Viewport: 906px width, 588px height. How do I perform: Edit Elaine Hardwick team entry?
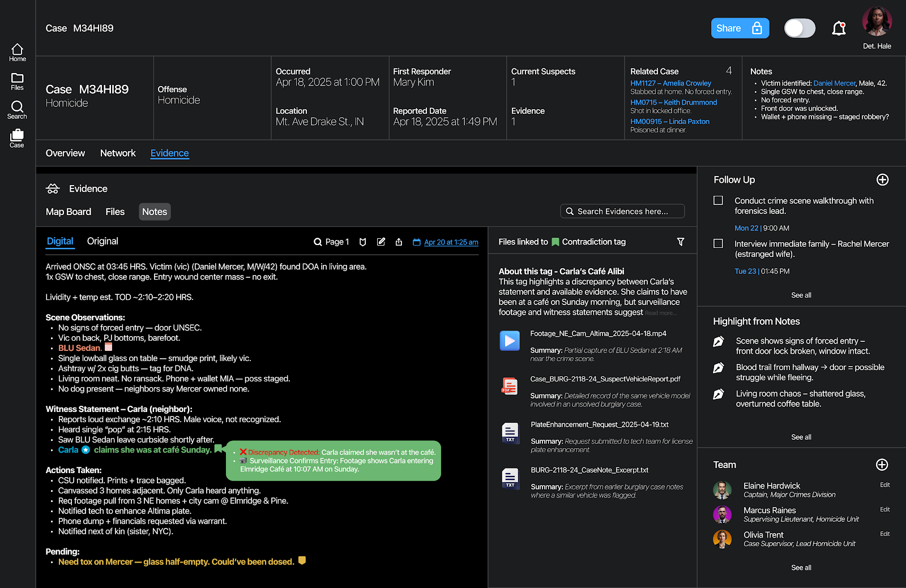click(x=884, y=485)
